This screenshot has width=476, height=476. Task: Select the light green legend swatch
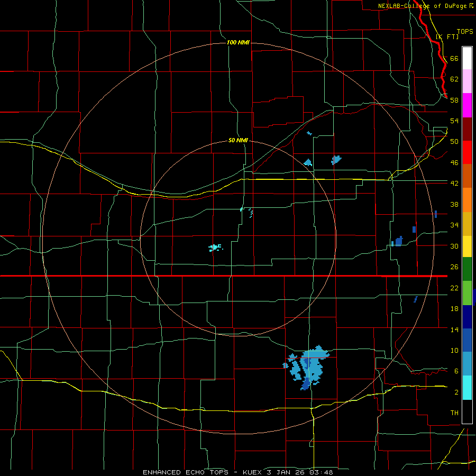[467, 293]
